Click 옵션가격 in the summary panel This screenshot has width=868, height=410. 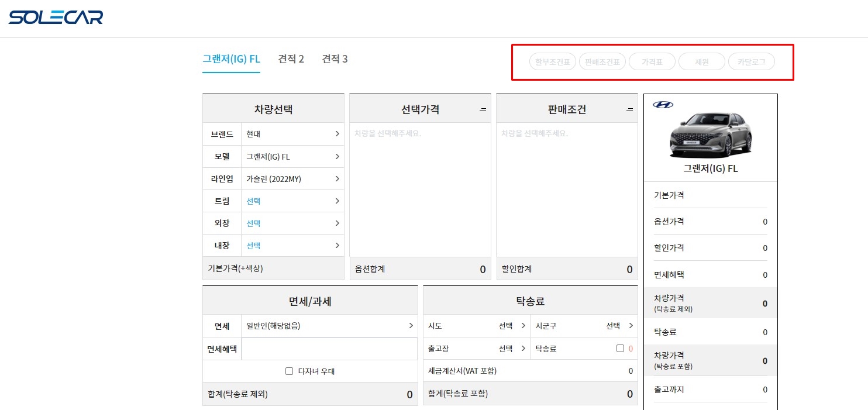click(x=711, y=222)
